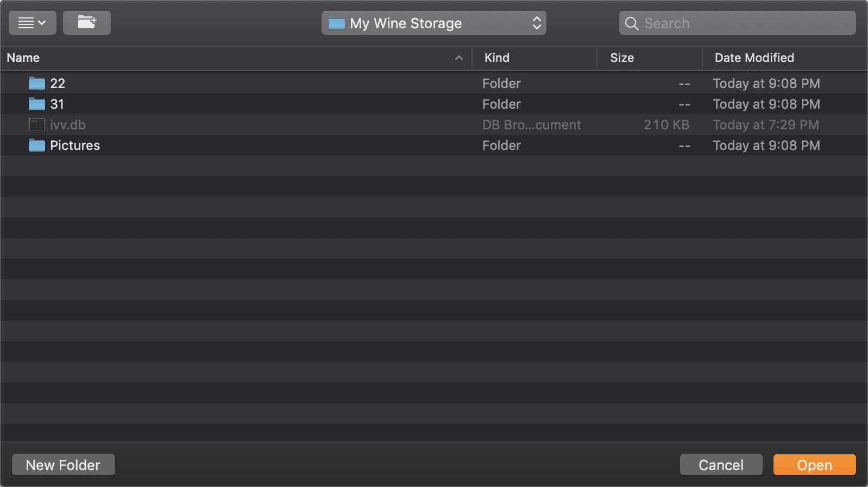This screenshot has width=868, height=487.
Task: Click the Cancel button
Action: point(721,465)
